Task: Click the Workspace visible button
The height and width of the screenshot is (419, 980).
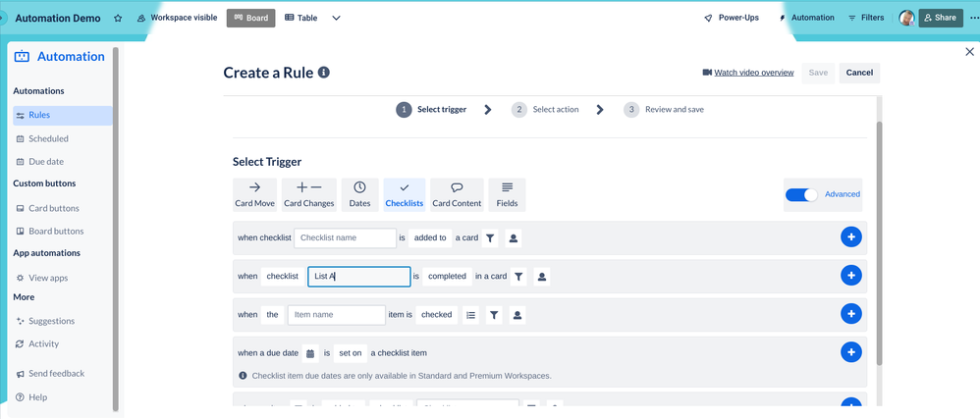Action: [177, 18]
